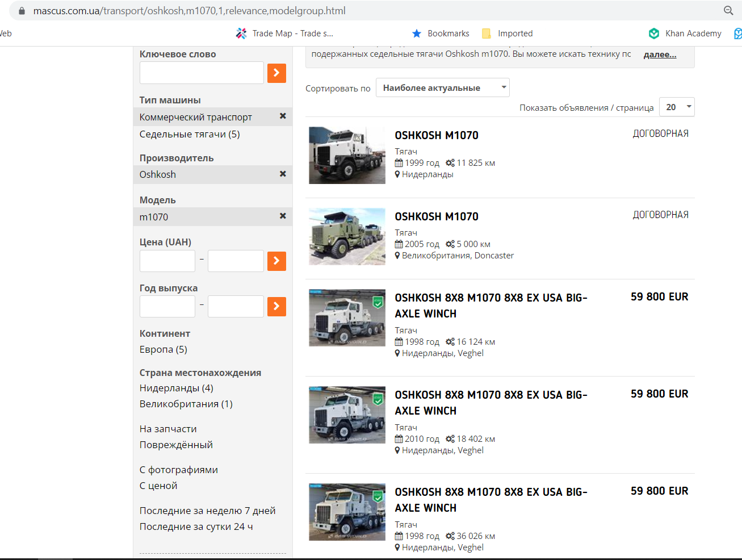This screenshot has width=742, height=560.
Task: Click thumbnail of the 2010 truck listing
Action: pos(347,415)
